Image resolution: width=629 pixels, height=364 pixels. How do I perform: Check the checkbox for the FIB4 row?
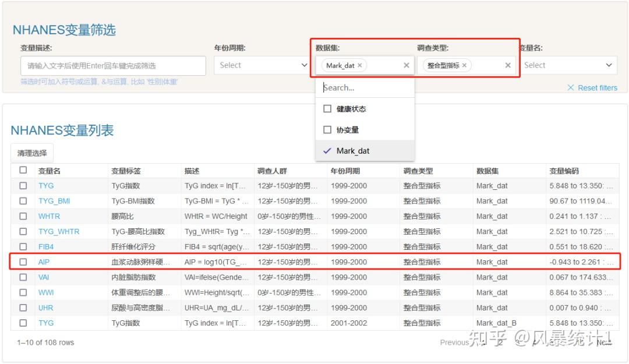[x=23, y=246]
